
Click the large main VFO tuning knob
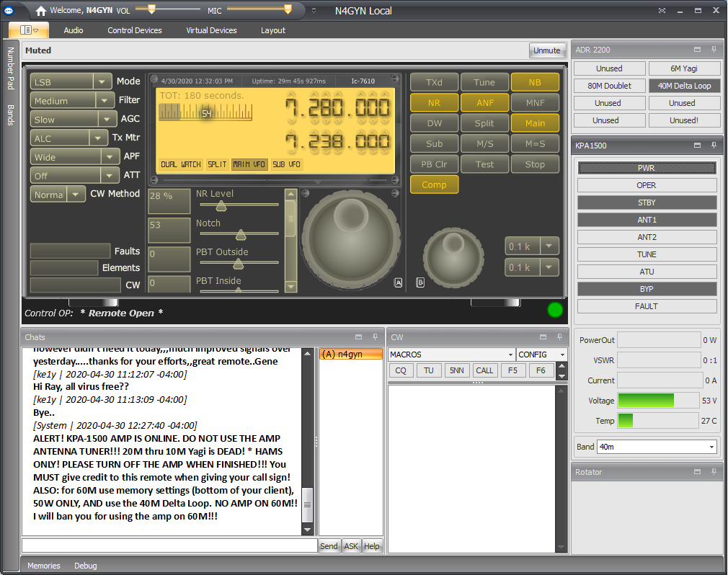click(x=350, y=239)
